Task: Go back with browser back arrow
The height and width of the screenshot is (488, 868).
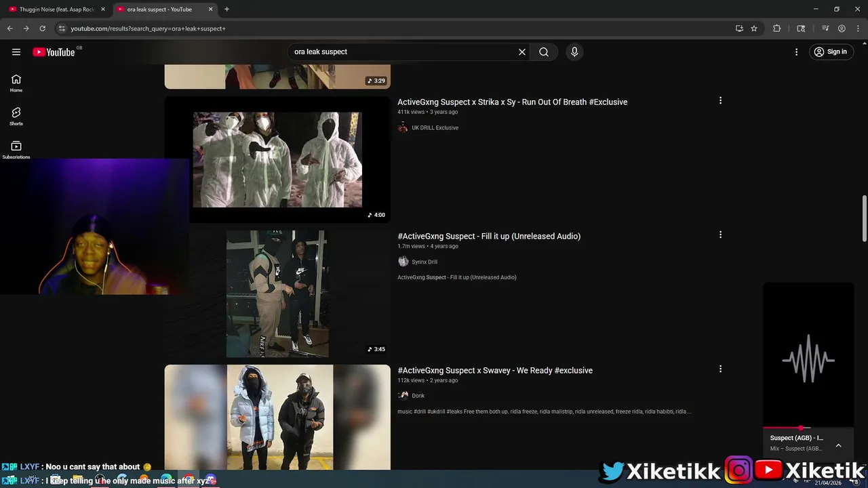Action: point(9,28)
